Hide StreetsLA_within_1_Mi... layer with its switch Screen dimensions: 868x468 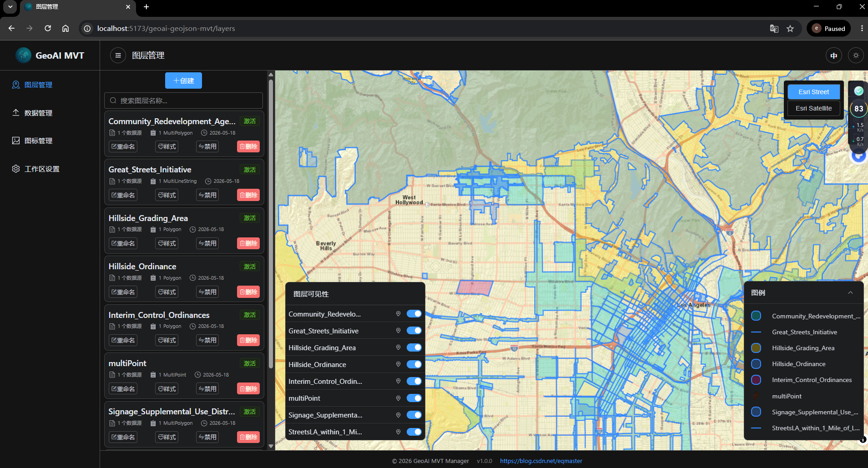[x=414, y=432]
